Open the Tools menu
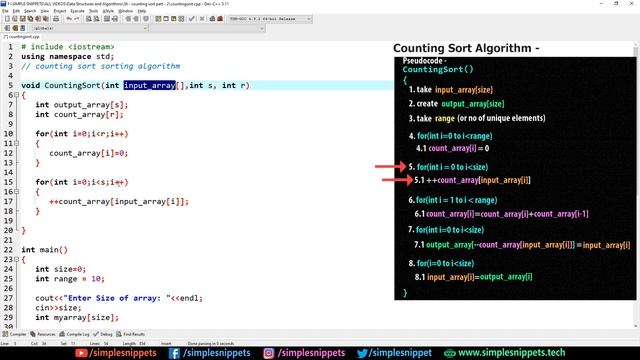 point(93,11)
